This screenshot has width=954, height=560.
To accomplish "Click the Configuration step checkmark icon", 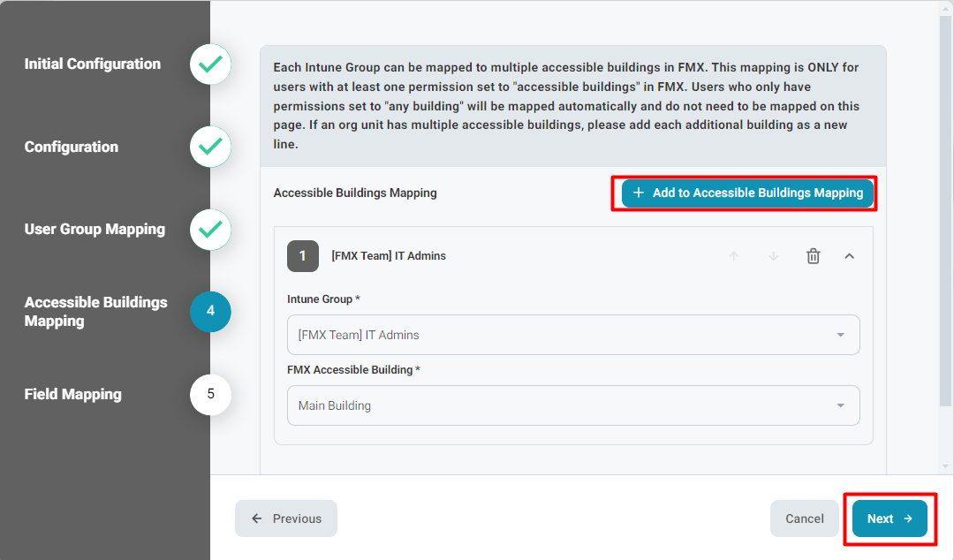I will [x=210, y=147].
